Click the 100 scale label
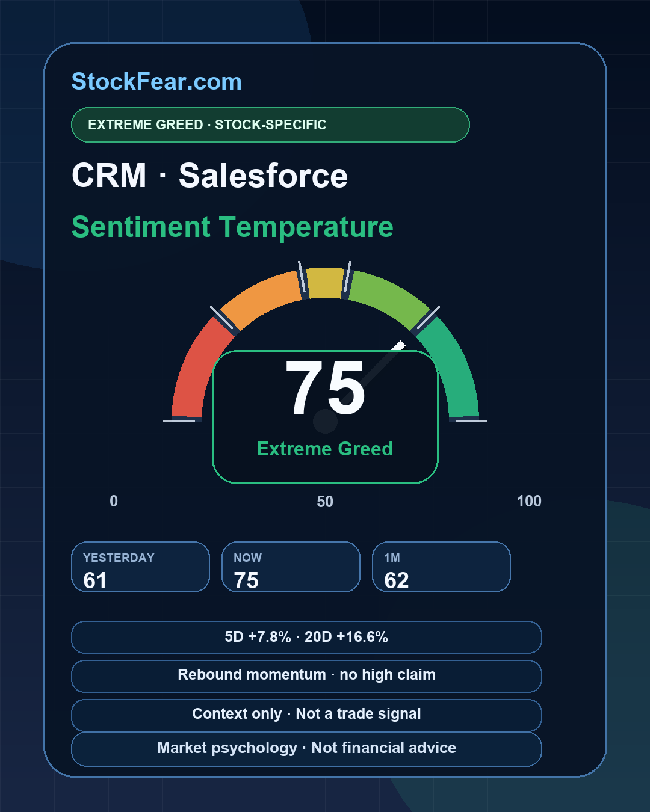The image size is (650, 812). coord(529,501)
